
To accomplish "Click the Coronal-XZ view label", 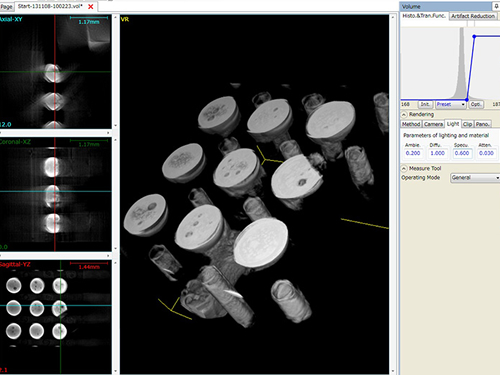I will pos(15,142).
